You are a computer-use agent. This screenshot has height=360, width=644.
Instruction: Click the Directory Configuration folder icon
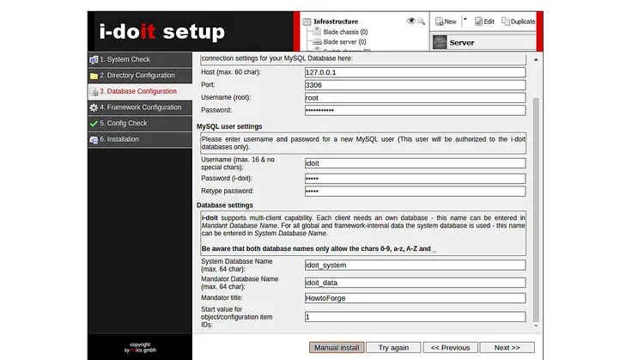pyautogui.click(x=94, y=76)
